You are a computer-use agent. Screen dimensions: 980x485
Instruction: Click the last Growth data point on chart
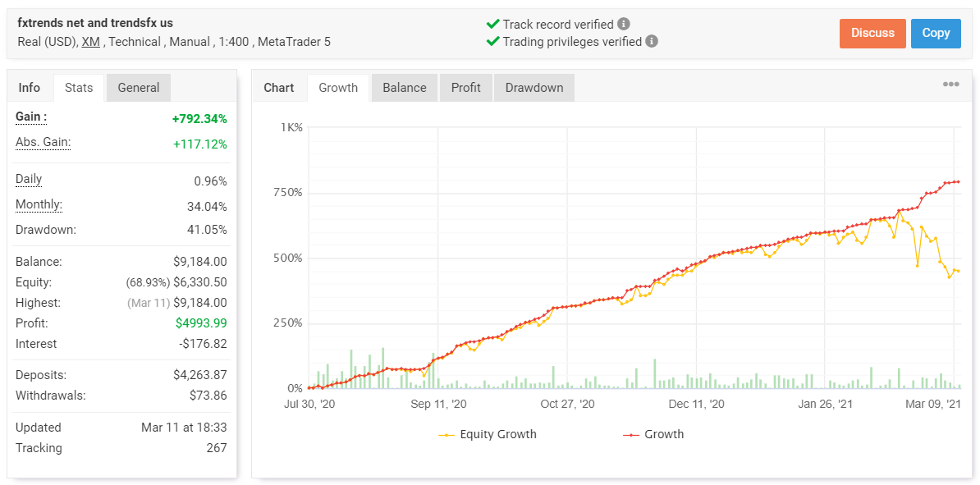pyautogui.click(x=958, y=181)
